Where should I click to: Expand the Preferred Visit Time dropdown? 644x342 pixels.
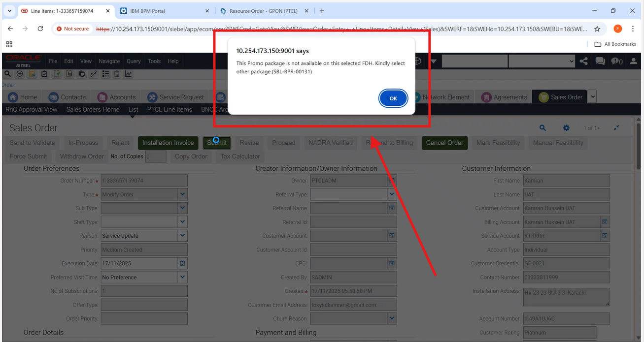point(183,277)
